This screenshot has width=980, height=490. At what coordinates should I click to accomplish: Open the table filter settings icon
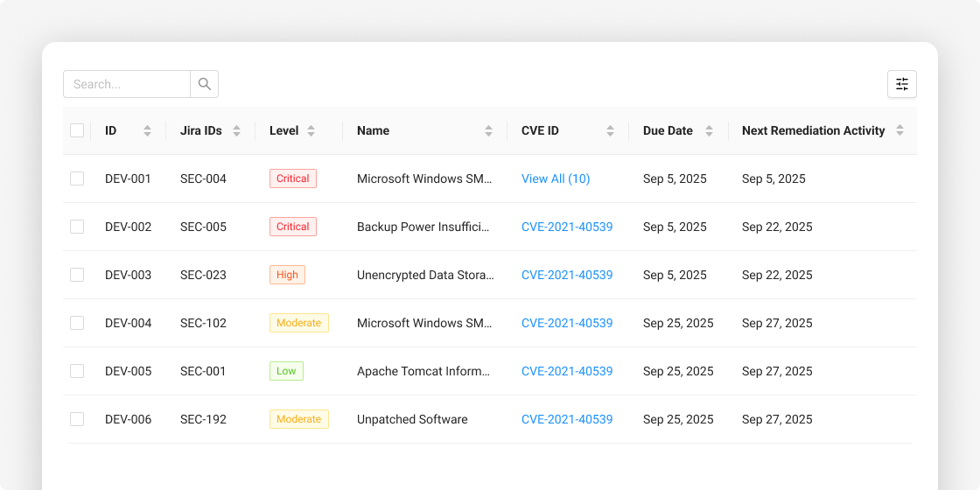(x=902, y=84)
